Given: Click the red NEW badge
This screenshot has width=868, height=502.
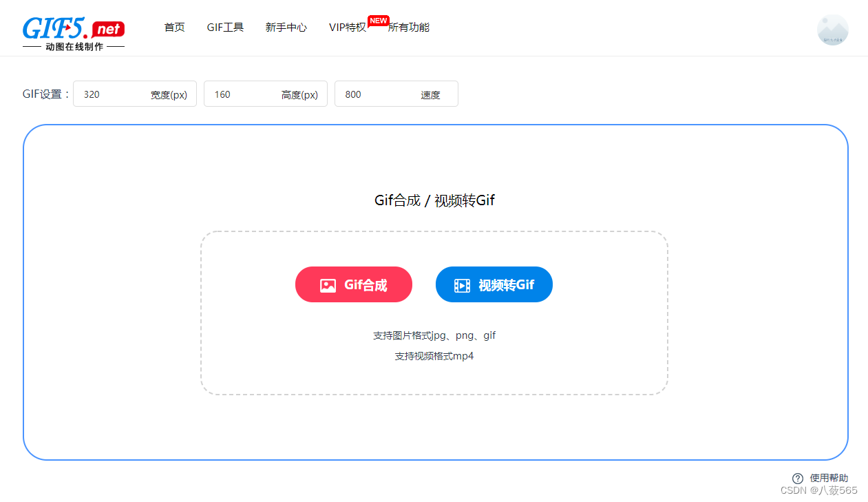Looking at the screenshot, I should 379,21.
